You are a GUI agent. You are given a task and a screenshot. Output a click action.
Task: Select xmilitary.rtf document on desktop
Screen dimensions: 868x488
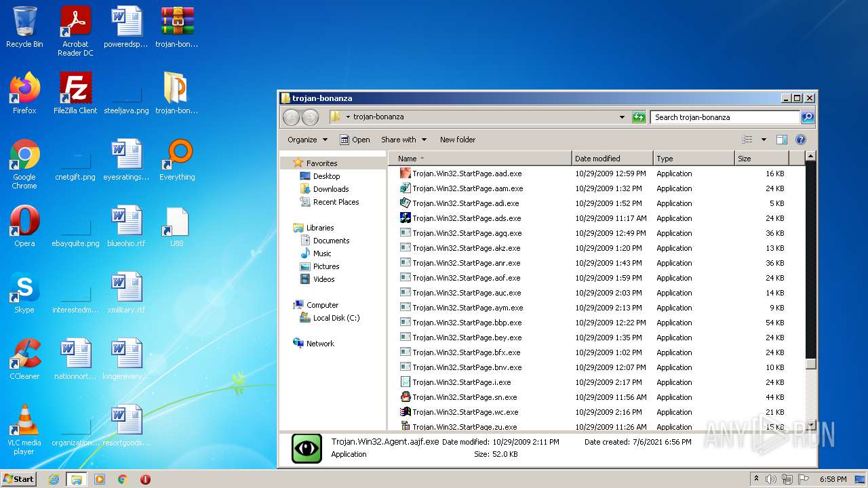tap(126, 293)
